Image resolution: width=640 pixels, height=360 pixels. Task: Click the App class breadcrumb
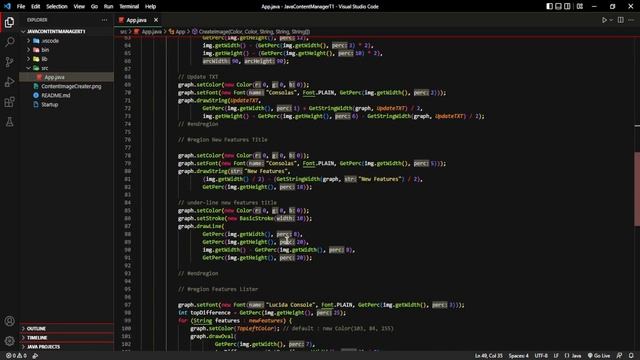[180, 31]
